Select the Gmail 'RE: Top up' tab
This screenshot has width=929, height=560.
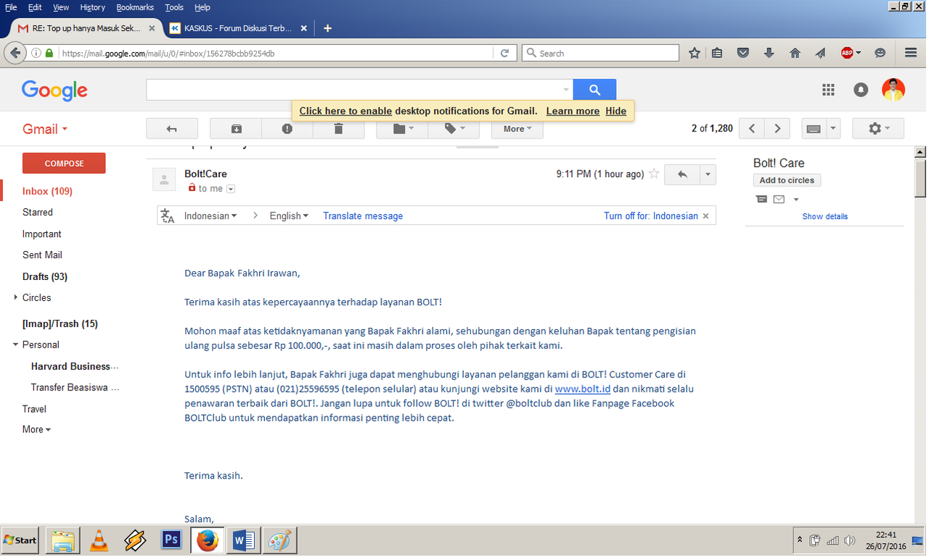click(87, 28)
